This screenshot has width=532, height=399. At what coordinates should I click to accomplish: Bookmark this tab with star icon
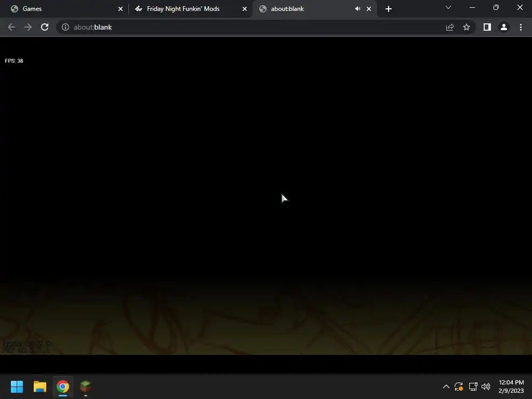[467, 27]
